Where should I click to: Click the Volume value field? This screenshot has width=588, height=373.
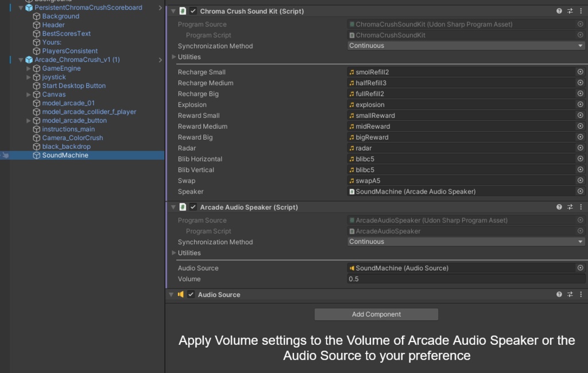tap(466, 279)
